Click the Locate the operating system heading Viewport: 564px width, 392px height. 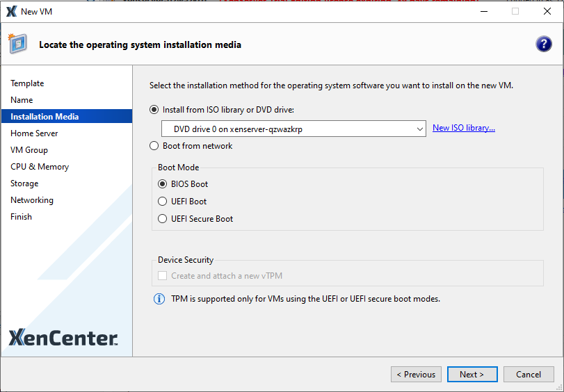(x=140, y=44)
